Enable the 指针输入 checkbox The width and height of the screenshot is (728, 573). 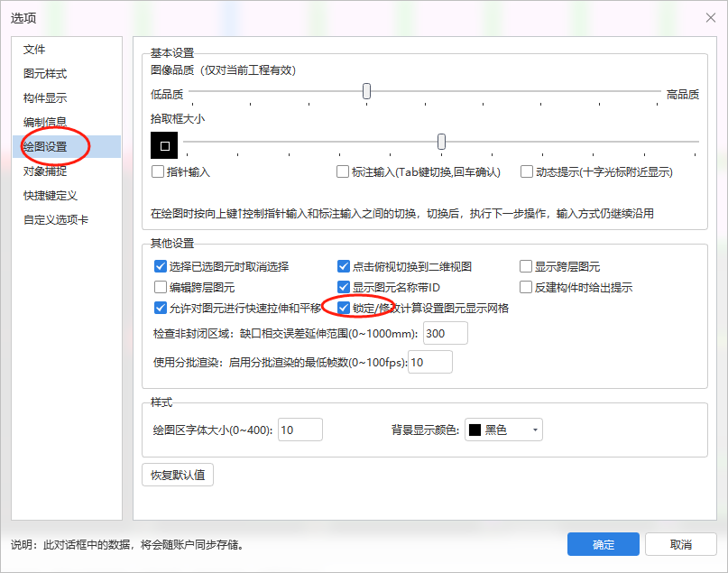coord(158,171)
